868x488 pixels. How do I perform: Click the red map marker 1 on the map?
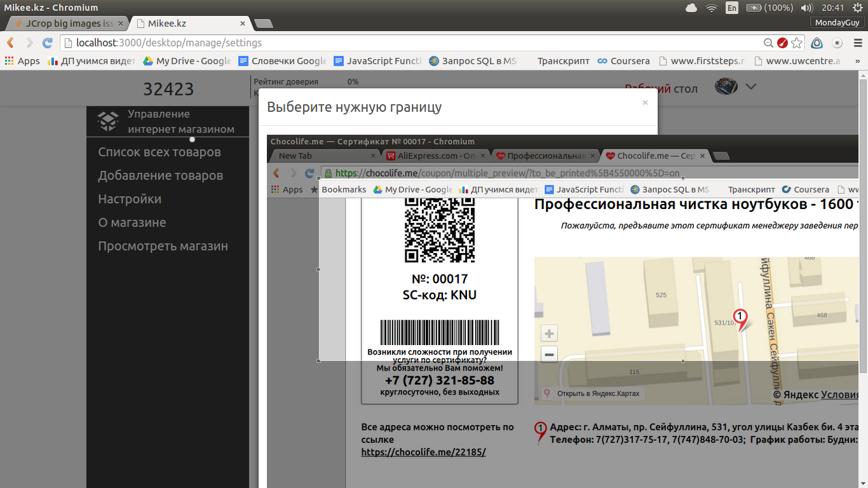740,319
